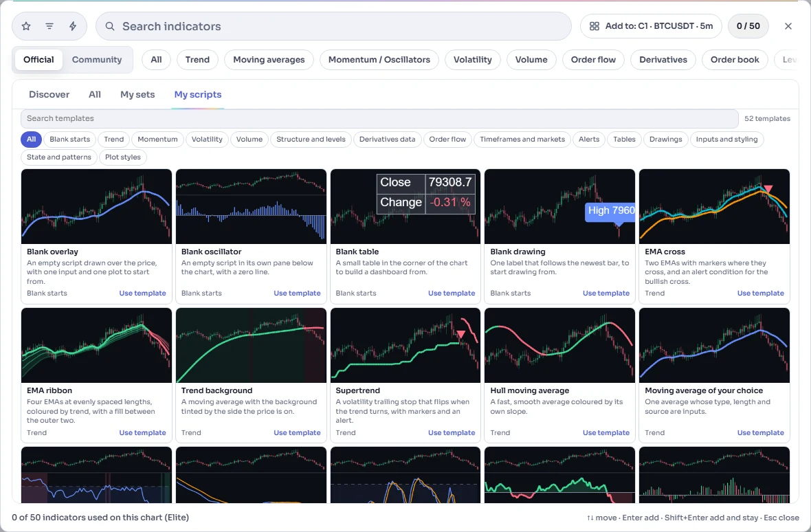Filter templates by Plot styles

(123, 157)
